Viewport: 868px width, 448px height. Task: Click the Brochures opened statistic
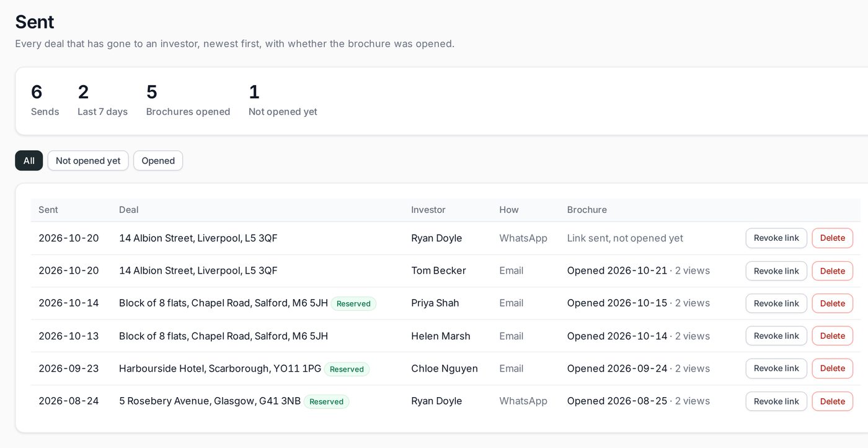click(188, 101)
